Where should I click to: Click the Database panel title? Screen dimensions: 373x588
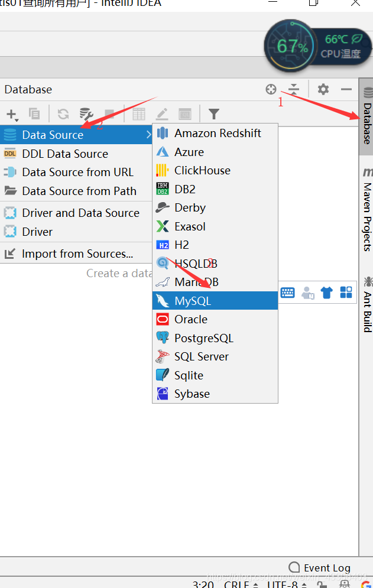(x=28, y=90)
